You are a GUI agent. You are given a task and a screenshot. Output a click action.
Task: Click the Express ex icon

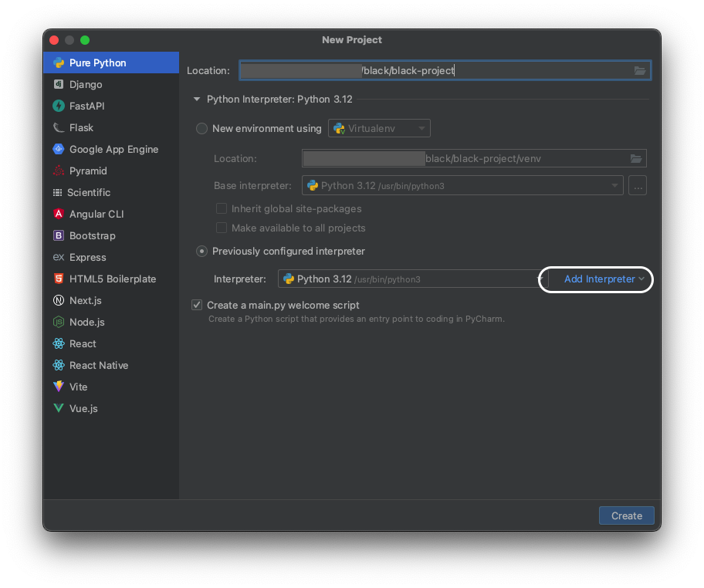pos(59,257)
